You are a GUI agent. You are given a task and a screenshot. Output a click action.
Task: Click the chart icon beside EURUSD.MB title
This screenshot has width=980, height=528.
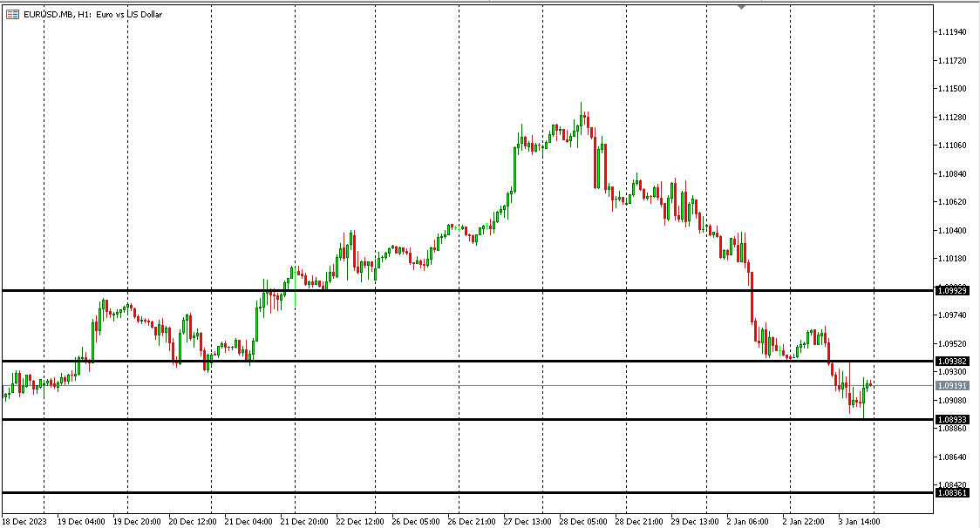pos(12,14)
